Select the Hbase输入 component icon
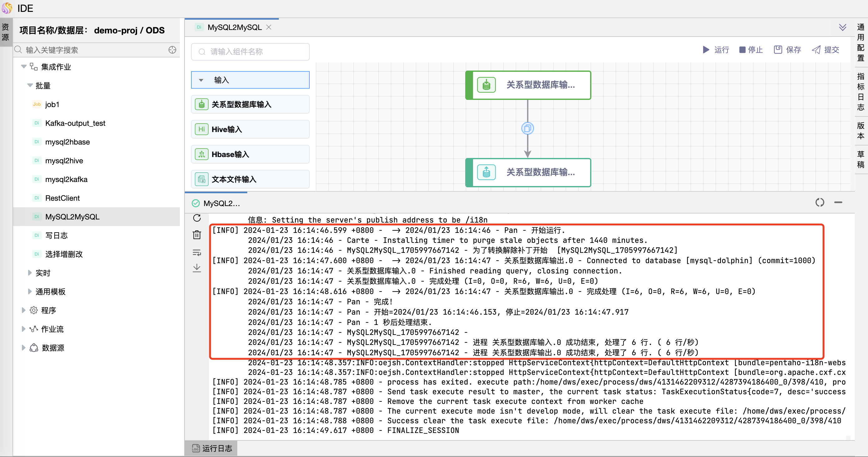 (x=201, y=154)
